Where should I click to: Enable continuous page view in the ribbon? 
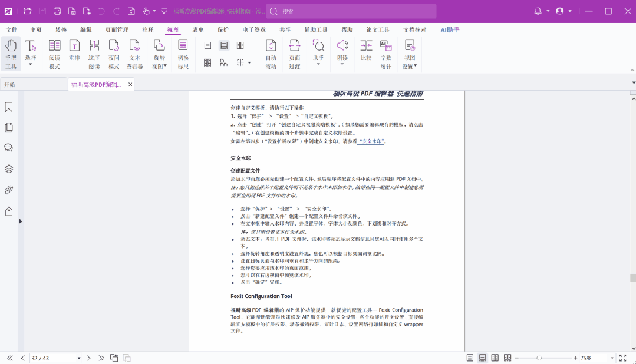point(224,45)
